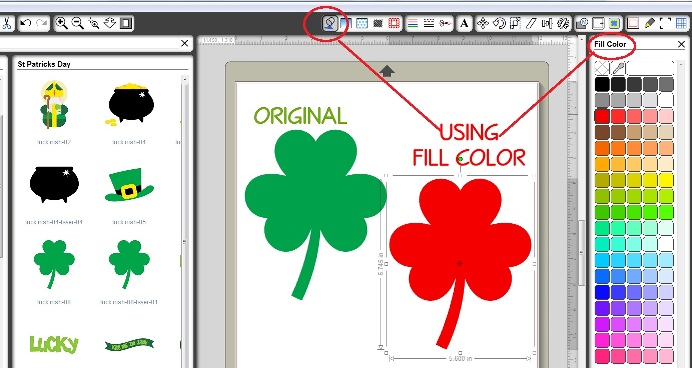Activate the selection zoom tool

[x=94, y=23]
